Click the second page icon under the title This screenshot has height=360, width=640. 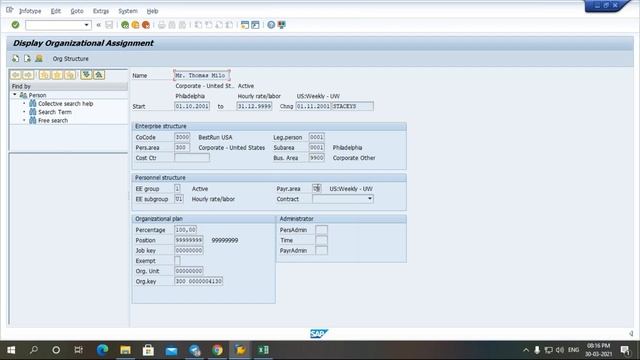[27, 58]
